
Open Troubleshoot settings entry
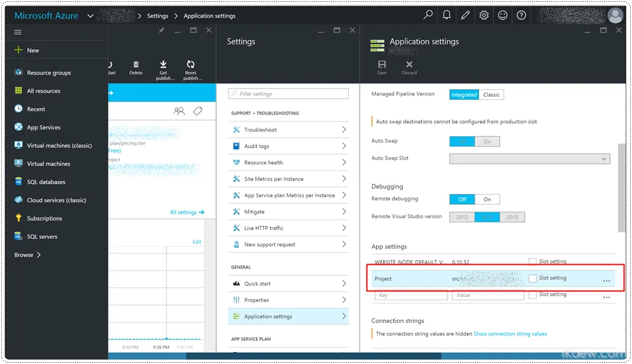point(288,130)
